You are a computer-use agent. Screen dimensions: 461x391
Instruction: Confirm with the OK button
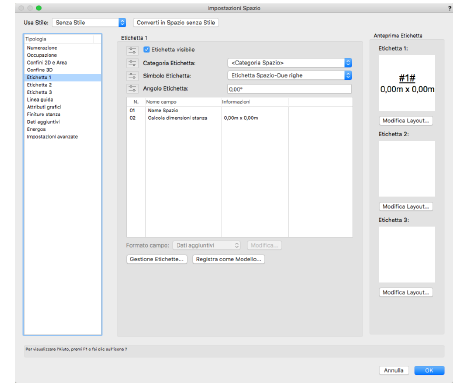429,370
